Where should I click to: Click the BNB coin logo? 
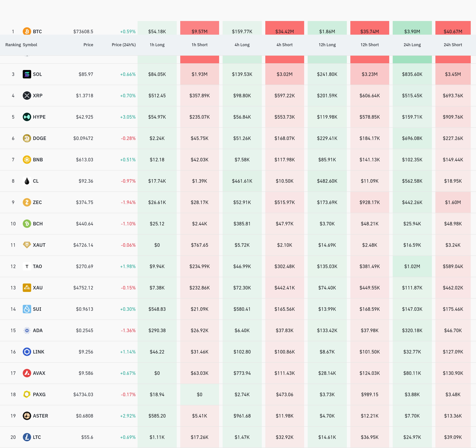[27, 159]
